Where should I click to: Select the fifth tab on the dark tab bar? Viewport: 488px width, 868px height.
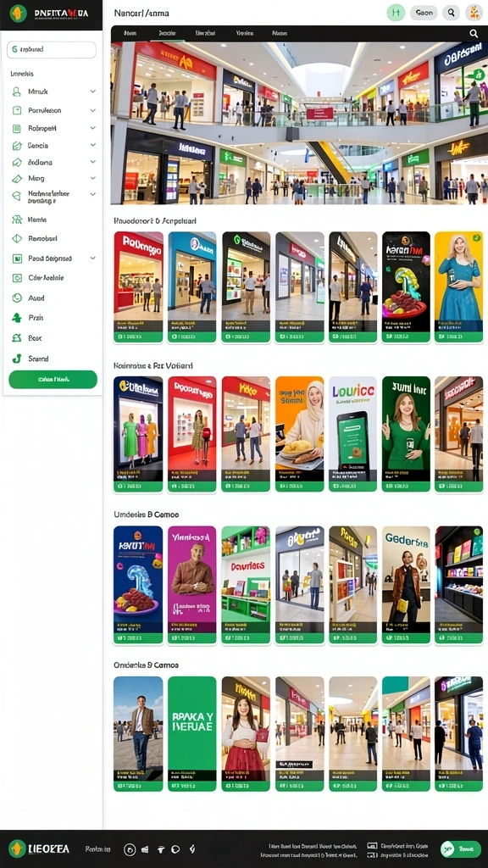click(x=280, y=33)
